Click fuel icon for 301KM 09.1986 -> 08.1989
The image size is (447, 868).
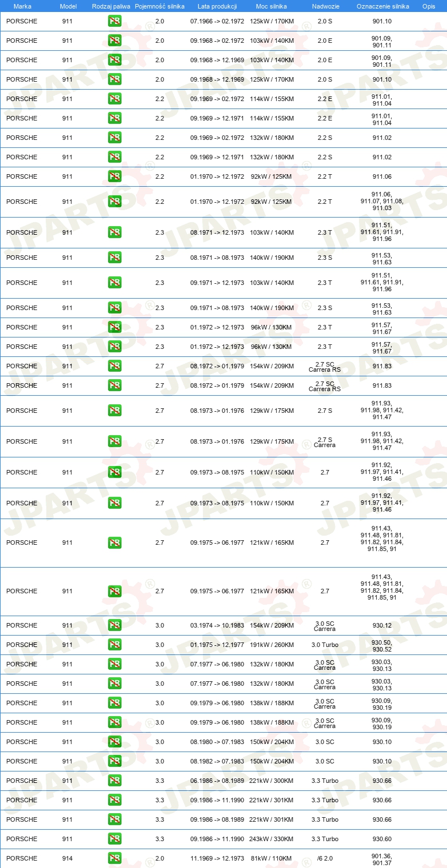pyautogui.click(x=114, y=819)
